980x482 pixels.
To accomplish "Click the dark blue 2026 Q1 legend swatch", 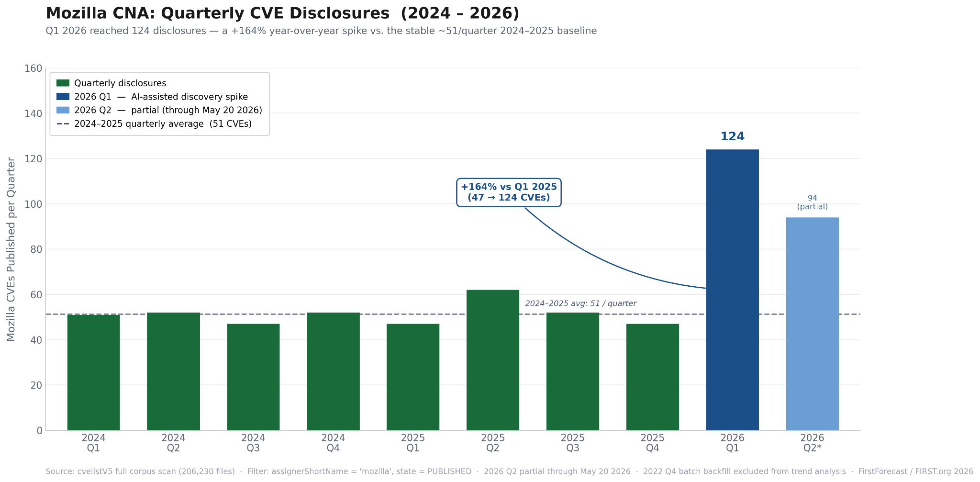I will 63,97.
